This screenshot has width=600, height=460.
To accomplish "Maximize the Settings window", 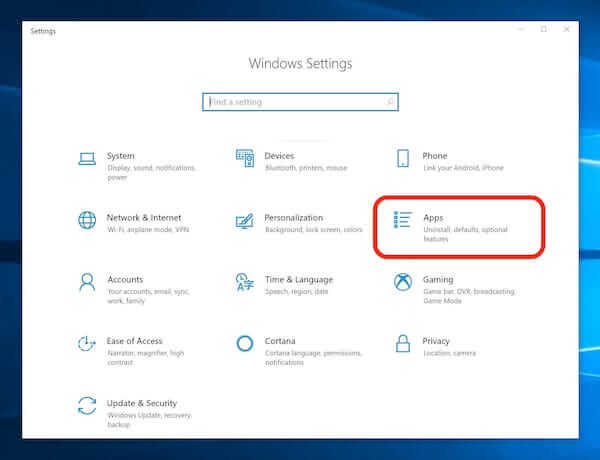I will coord(544,29).
